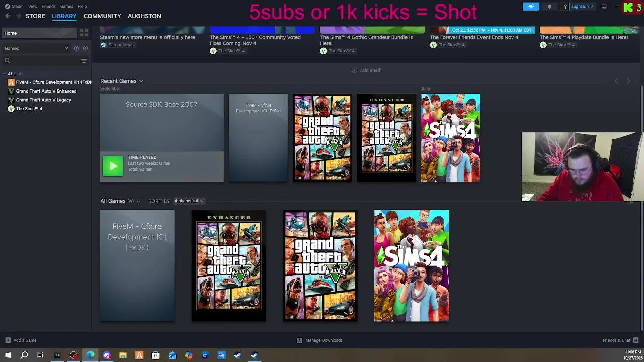Open Source SDK Base 2007 recent tile
The image size is (644, 362).
pyautogui.click(x=162, y=137)
